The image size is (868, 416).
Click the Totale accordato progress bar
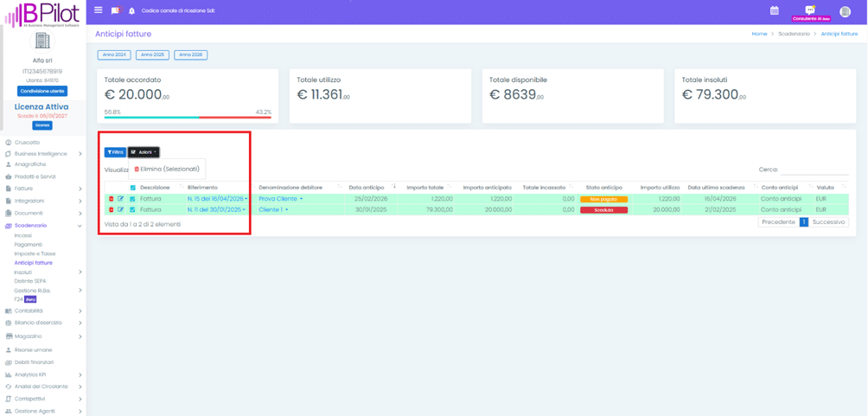(x=188, y=118)
